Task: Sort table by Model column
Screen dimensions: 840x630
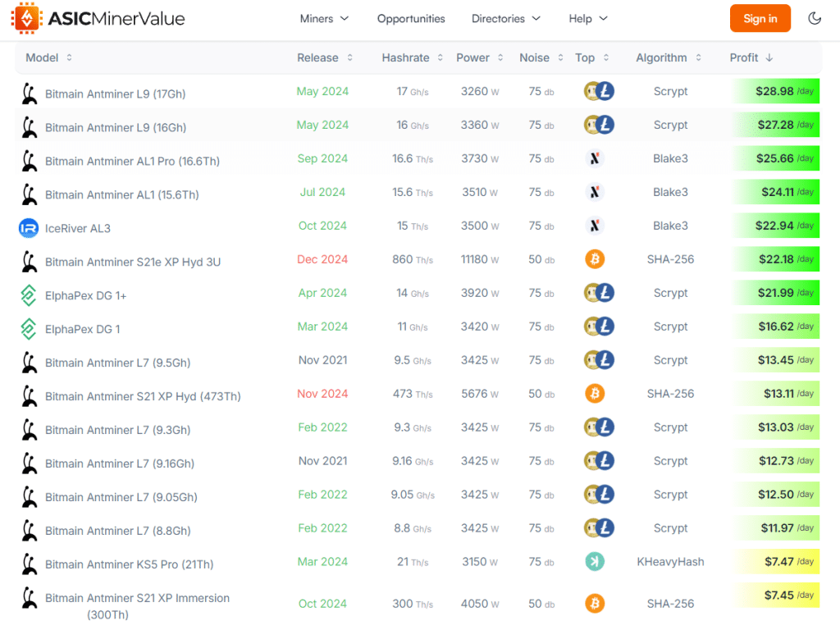Action: [48, 58]
